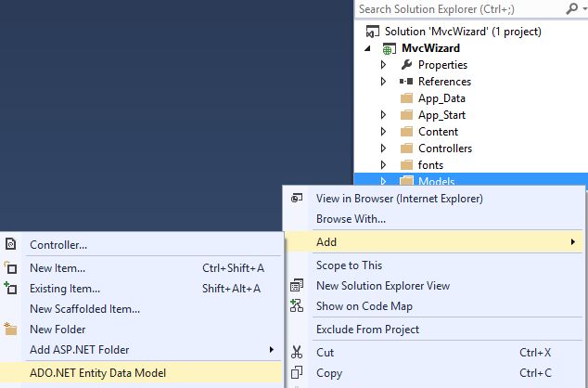Select the MvcWizard project label
Viewport: 588px width, 388px height.
pyautogui.click(x=430, y=48)
